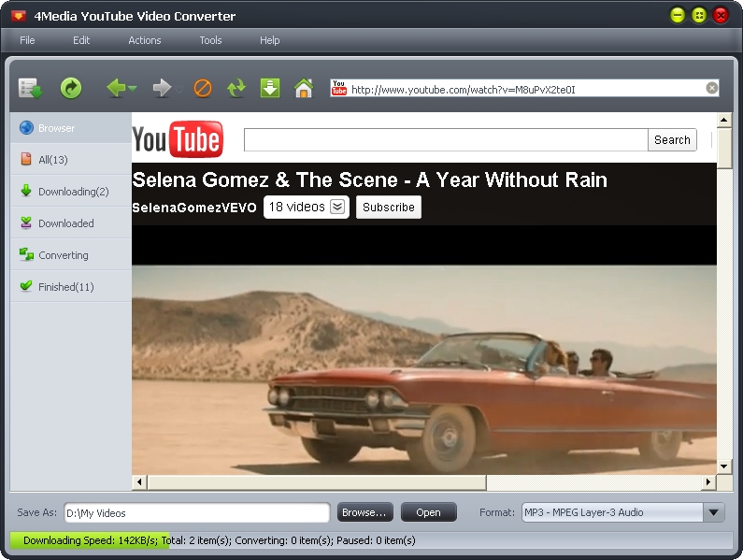Click the video title Selena Gomez text

coord(369,180)
